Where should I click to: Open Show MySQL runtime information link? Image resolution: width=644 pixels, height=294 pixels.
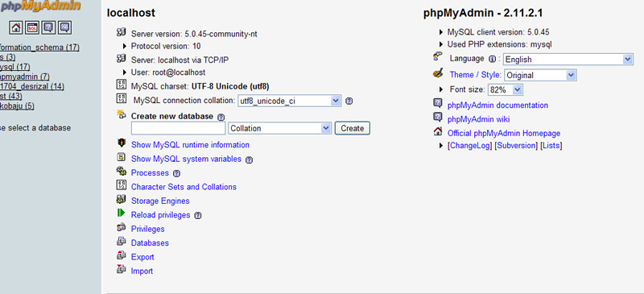190,145
